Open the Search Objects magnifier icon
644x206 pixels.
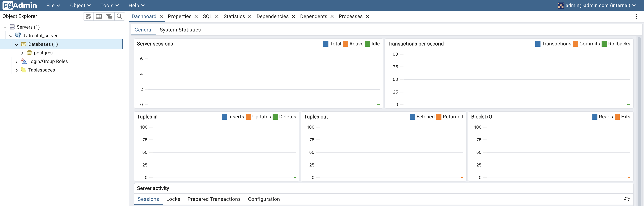[x=119, y=16]
